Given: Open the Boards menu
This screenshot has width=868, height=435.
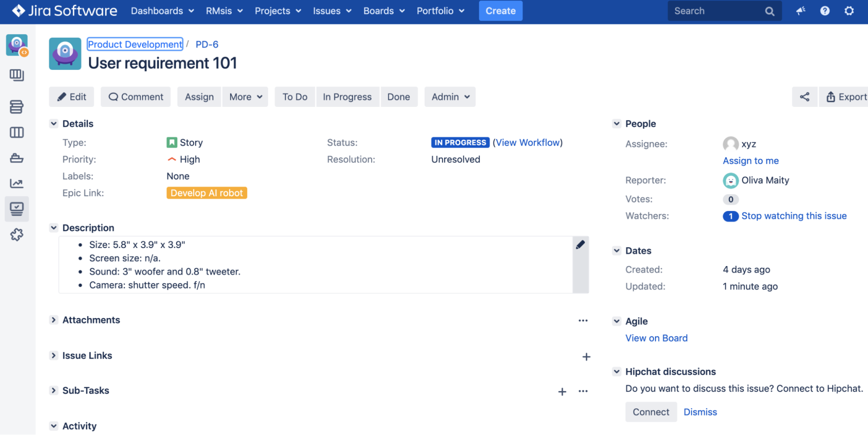Looking at the screenshot, I should coord(383,11).
